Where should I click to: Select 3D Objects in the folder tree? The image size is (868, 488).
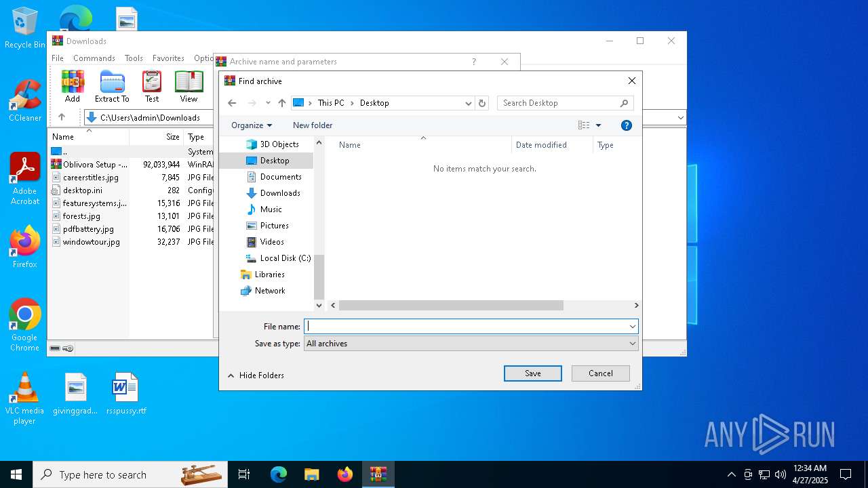272,144
